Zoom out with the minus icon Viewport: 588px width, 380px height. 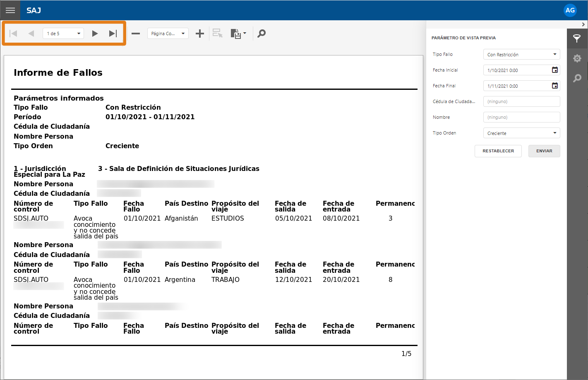click(136, 34)
